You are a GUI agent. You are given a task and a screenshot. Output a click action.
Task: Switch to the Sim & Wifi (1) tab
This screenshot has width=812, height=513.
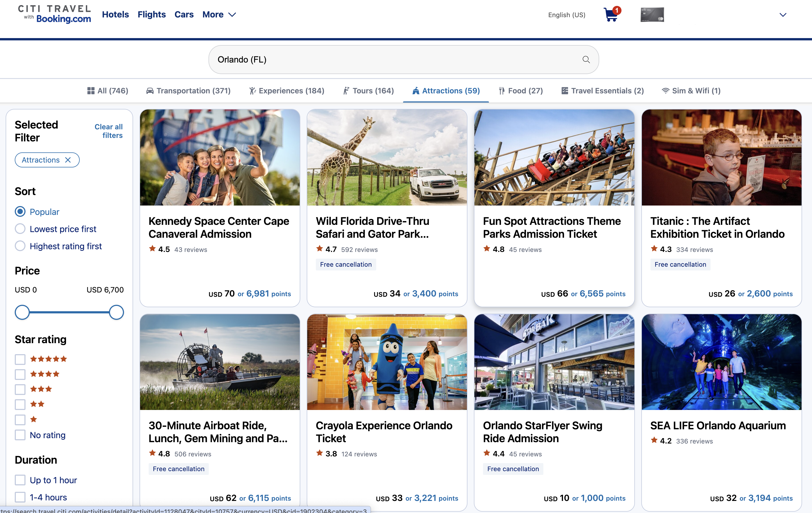691,91
